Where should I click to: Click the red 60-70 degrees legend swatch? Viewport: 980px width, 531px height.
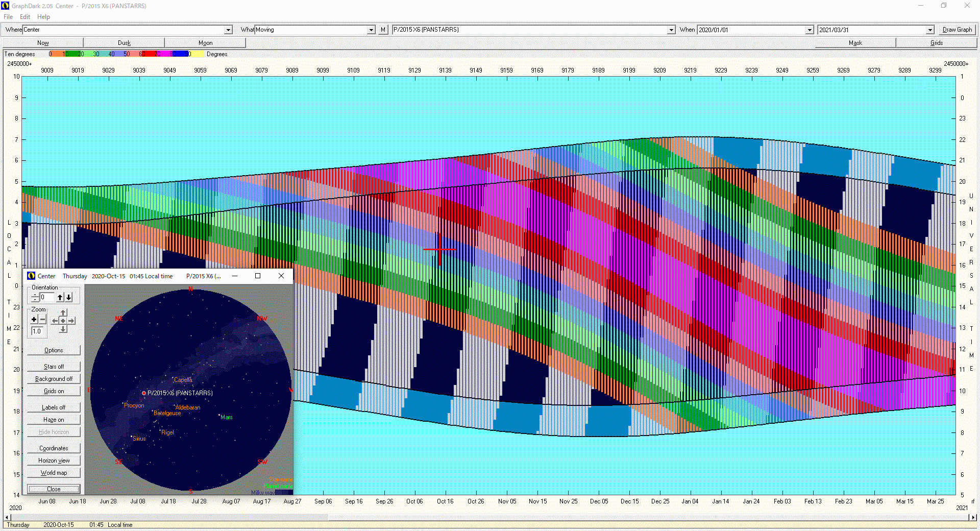pyautogui.click(x=150, y=54)
